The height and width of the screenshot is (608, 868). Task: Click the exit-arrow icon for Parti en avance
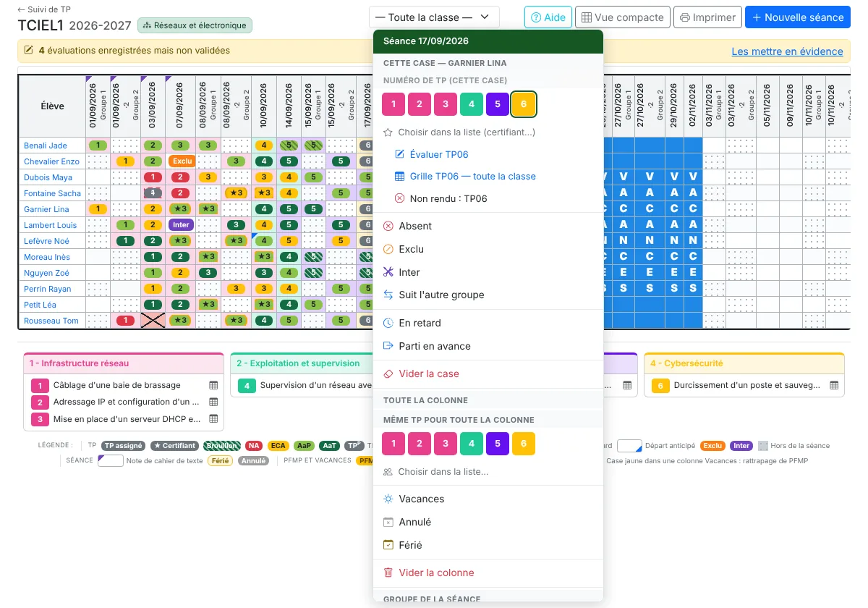click(388, 346)
